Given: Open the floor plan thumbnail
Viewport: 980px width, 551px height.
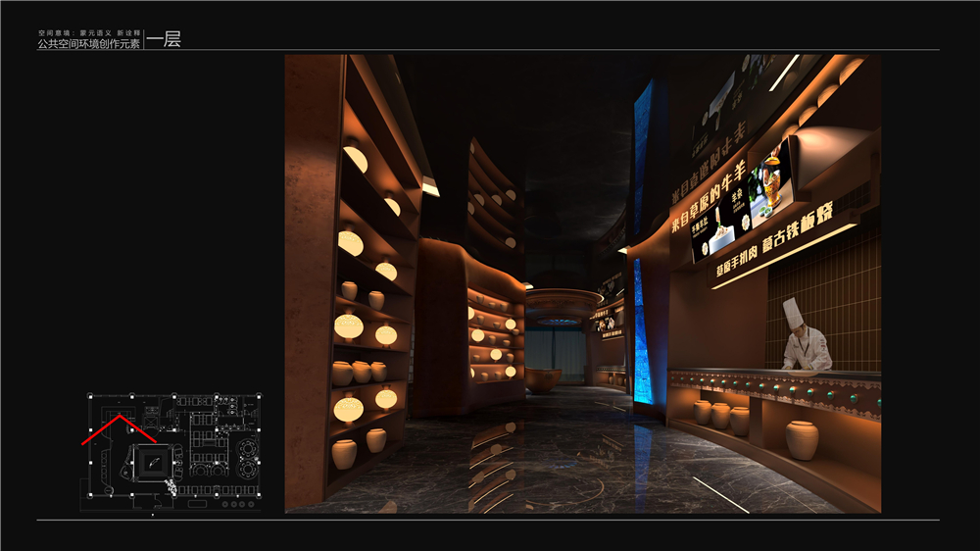Looking at the screenshot, I should 173,449.
